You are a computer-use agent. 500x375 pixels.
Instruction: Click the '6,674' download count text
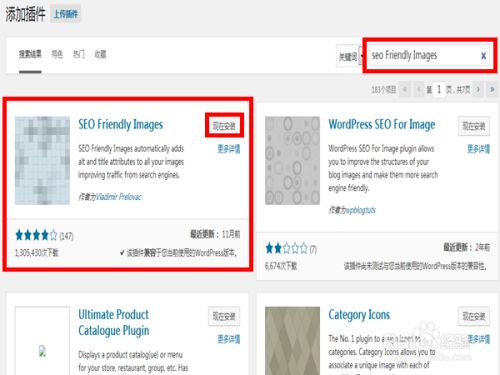(281, 266)
